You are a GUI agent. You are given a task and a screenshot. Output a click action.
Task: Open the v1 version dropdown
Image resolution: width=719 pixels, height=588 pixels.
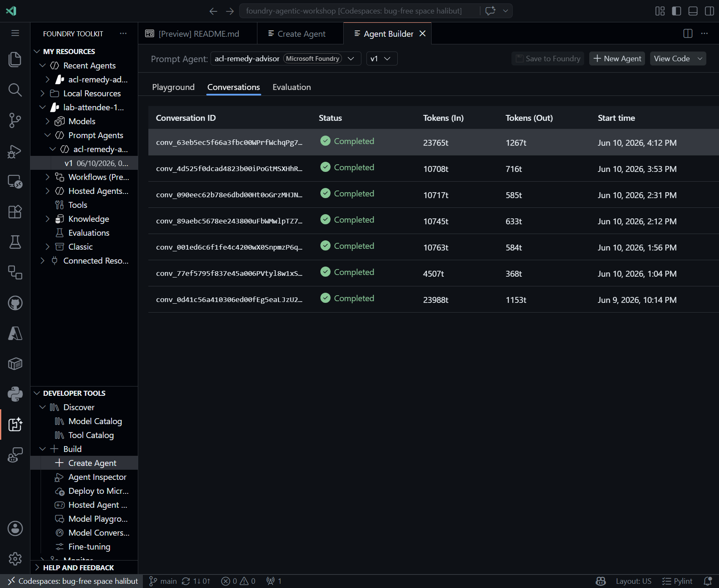(382, 59)
